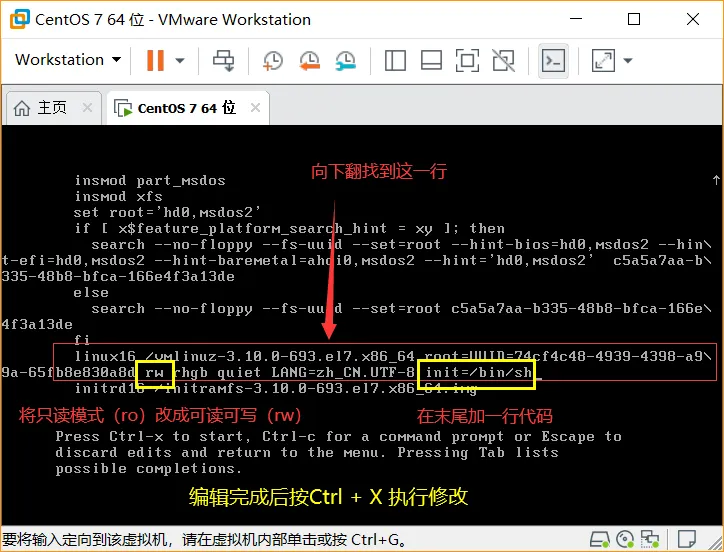
Task: Click the Pause virtual machine button
Action: pyautogui.click(x=154, y=60)
